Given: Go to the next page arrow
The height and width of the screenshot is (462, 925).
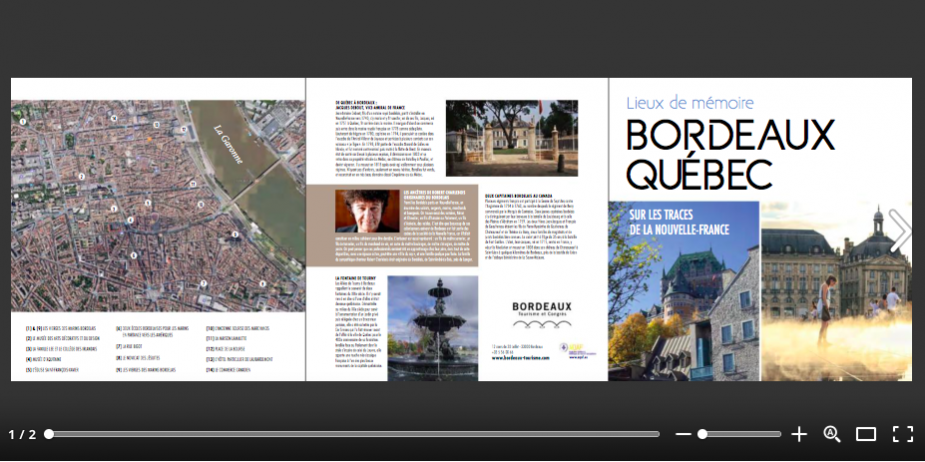Looking at the screenshot, I should (x=899, y=231).
